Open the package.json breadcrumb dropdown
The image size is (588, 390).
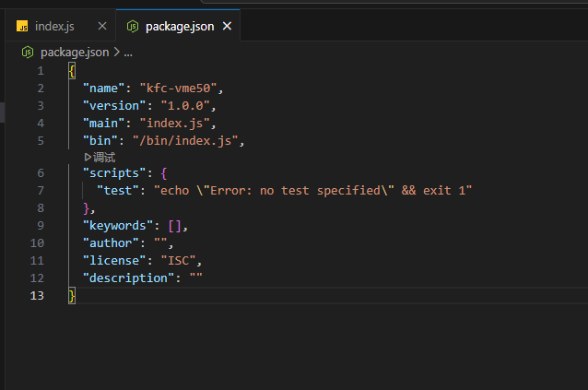click(74, 52)
